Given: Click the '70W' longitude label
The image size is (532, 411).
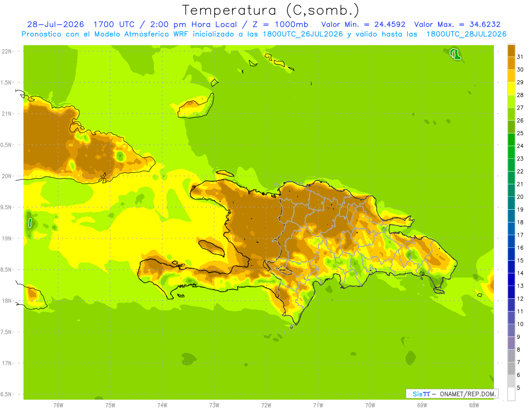Looking at the screenshot, I should [370, 405].
